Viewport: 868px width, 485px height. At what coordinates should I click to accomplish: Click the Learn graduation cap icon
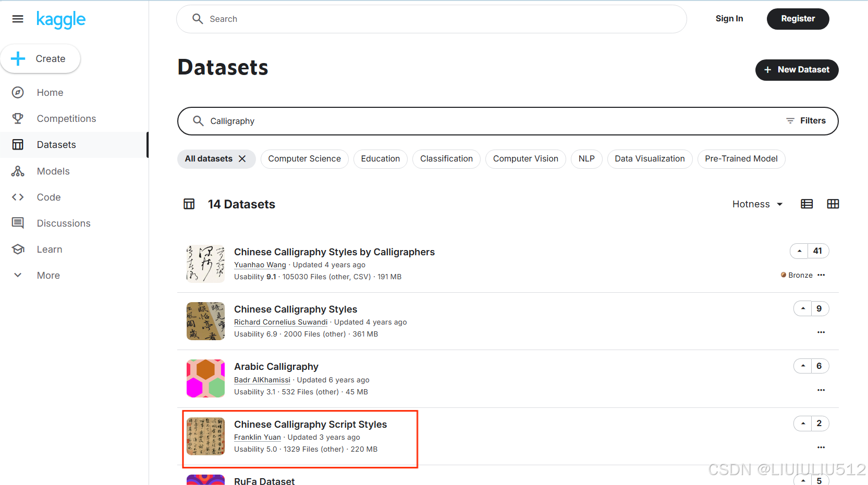pos(18,250)
